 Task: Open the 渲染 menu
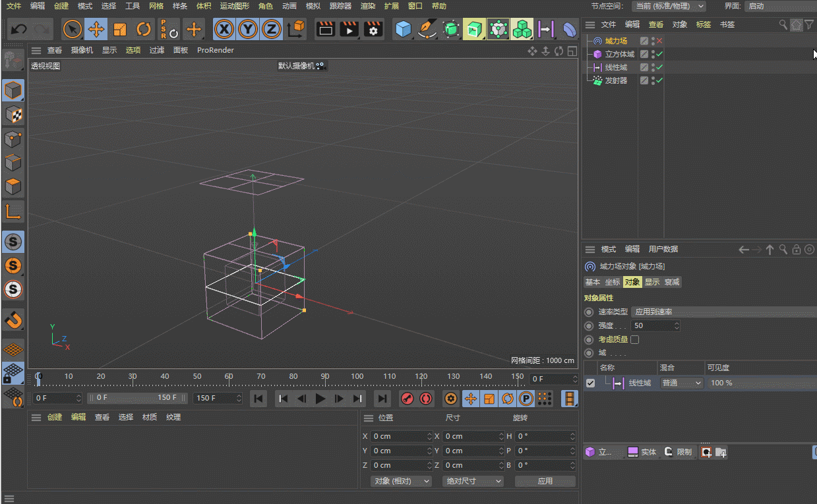coord(369,6)
